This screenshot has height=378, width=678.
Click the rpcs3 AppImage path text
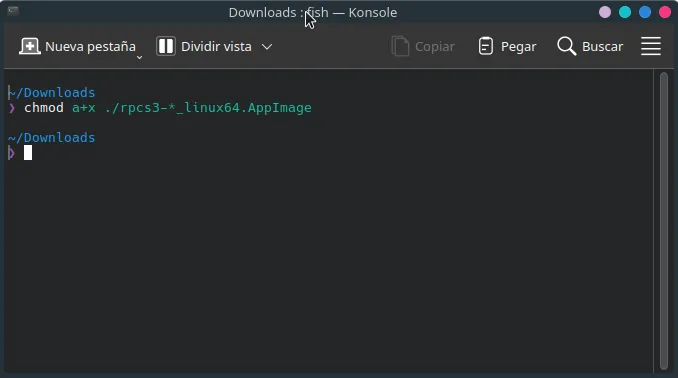[x=208, y=108]
